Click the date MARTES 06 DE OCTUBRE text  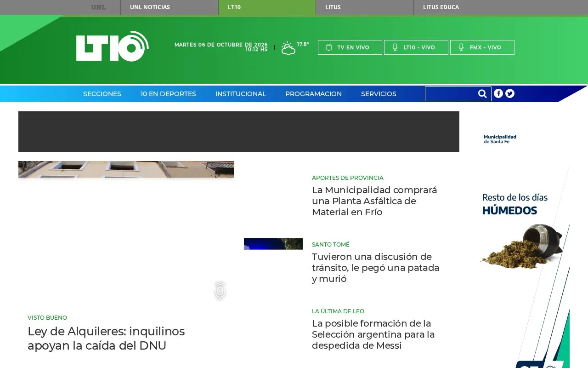[221, 45]
